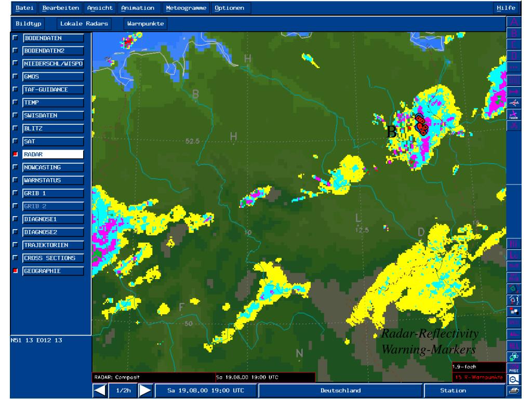This screenshot has height=399, width=532.
Task: Open the THERM glider icon
Action: click(x=514, y=114)
